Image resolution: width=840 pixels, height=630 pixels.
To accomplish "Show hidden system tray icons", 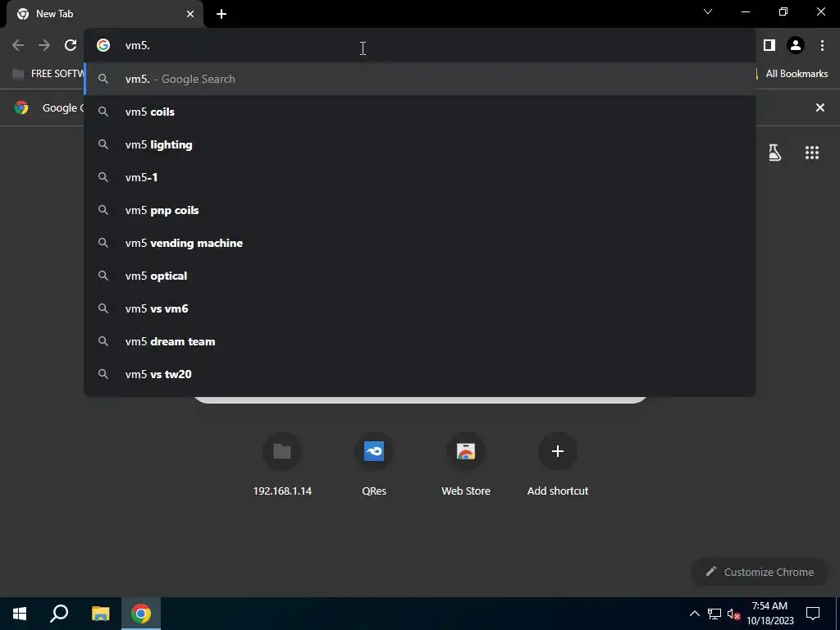I will (x=694, y=614).
